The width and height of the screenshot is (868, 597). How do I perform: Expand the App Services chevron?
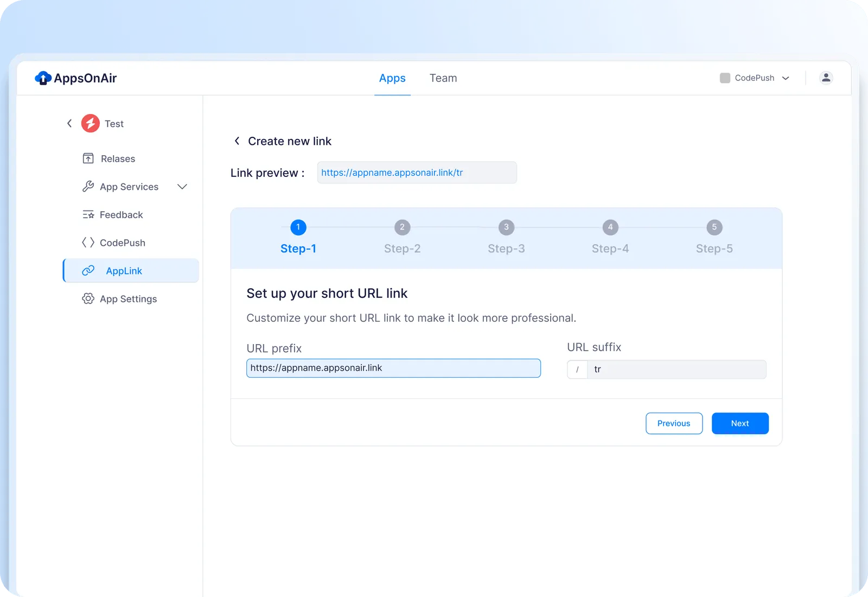pyautogui.click(x=182, y=187)
